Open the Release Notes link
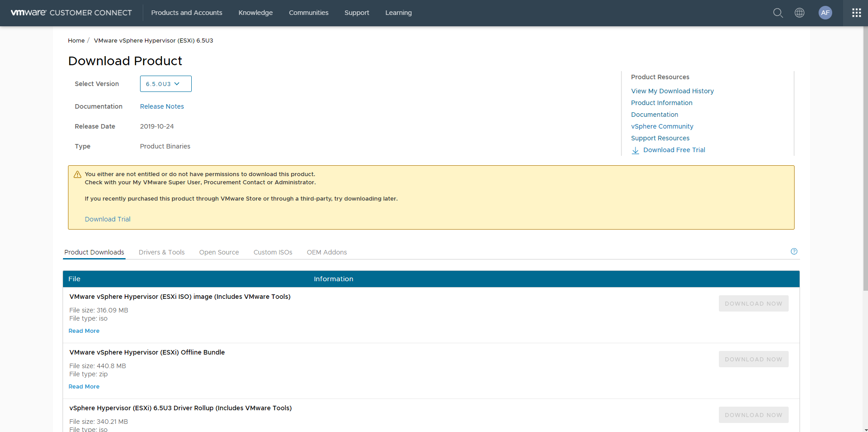Image resolution: width=868 pixels, height=432 pixels. [162, 106]
